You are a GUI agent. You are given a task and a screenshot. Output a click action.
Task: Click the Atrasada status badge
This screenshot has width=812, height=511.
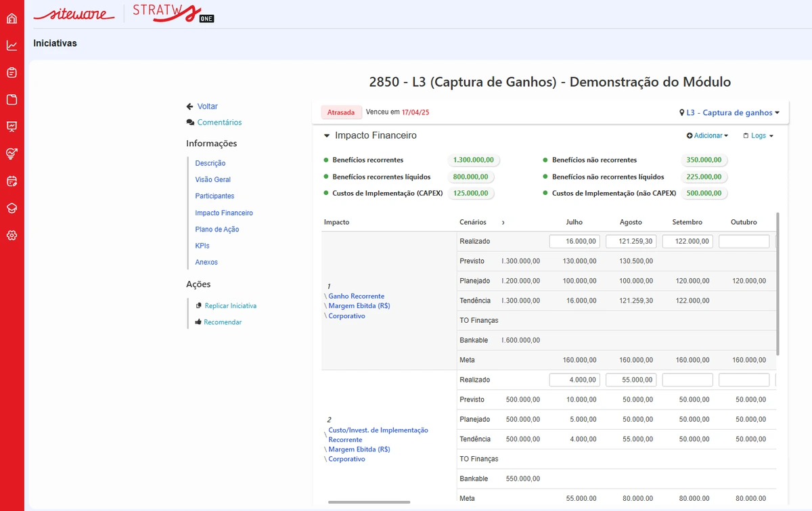tap(341, 112)
